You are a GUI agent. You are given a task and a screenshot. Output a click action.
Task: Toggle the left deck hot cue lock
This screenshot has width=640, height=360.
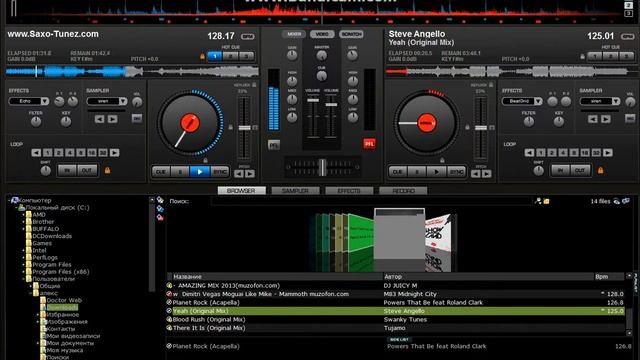(202, 56)
